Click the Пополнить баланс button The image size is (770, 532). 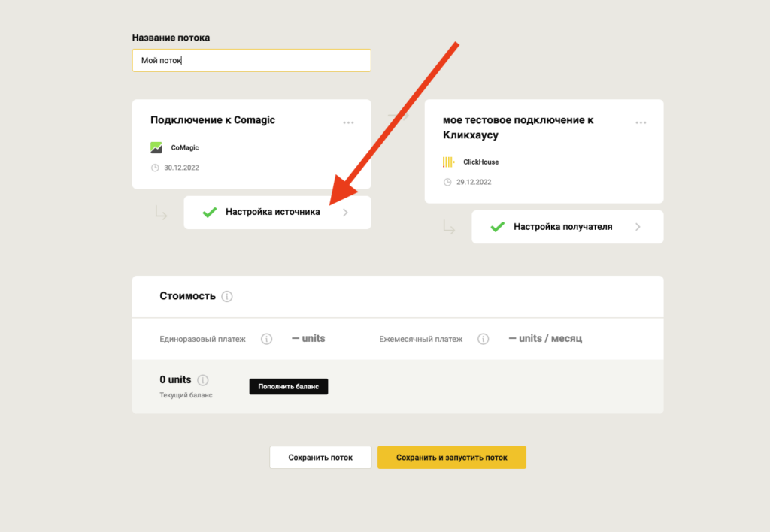[x=289, y=386]
